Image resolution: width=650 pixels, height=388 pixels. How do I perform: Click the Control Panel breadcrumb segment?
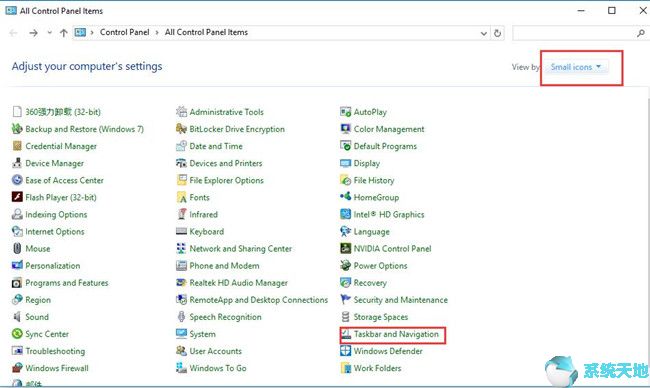[x=124, y=32]
